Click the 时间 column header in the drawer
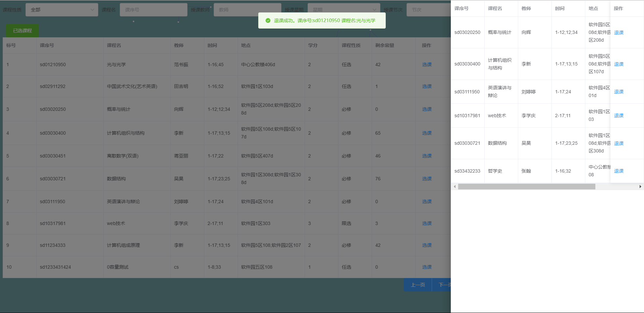Image resolution: width=644 pixels, height=313 pixels. point(559,8)
